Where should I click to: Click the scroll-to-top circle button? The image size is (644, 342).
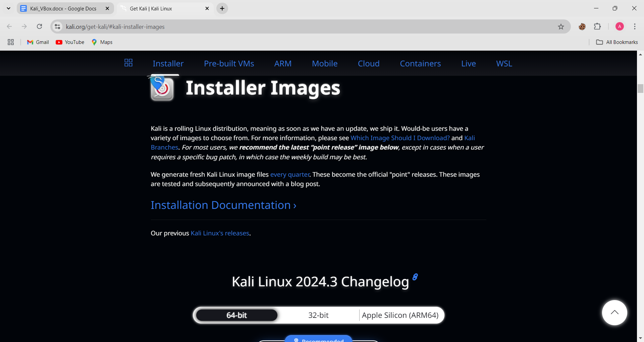pos(614,312)
